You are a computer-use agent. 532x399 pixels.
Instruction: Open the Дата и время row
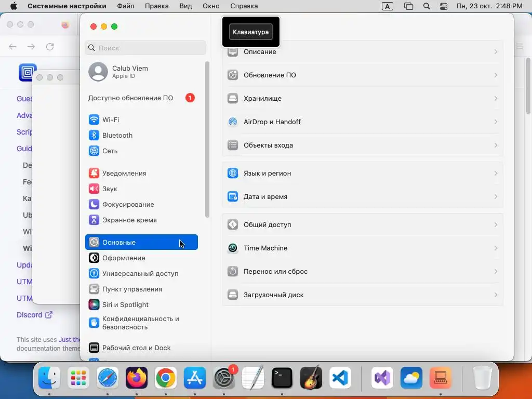pyautogui.click(x=363, y=197)
